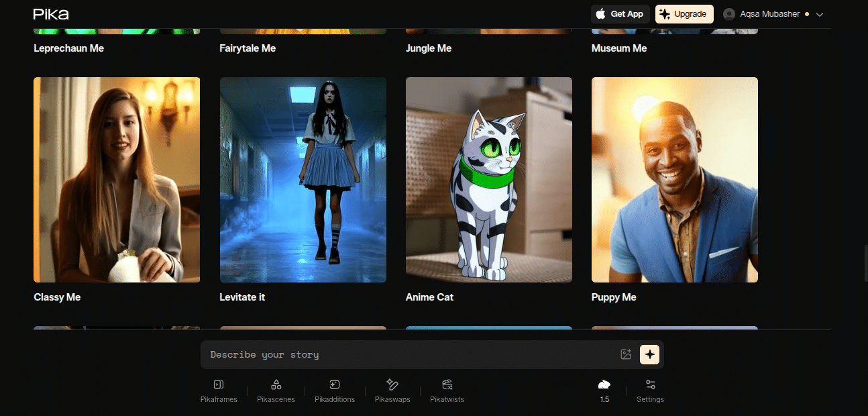The height and width of the screenshot is (416, 868).
Task: Go to home via Pika logo
Action: [x=51, y=14]
